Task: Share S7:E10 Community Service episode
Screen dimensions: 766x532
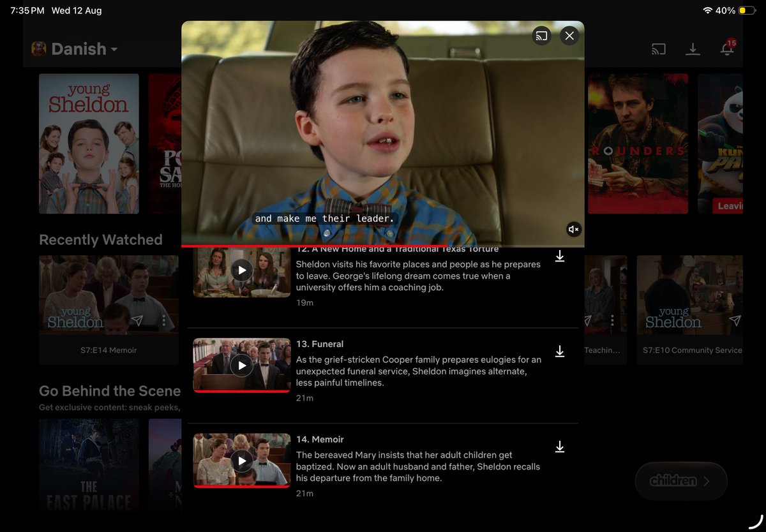Action: (735, 320)
